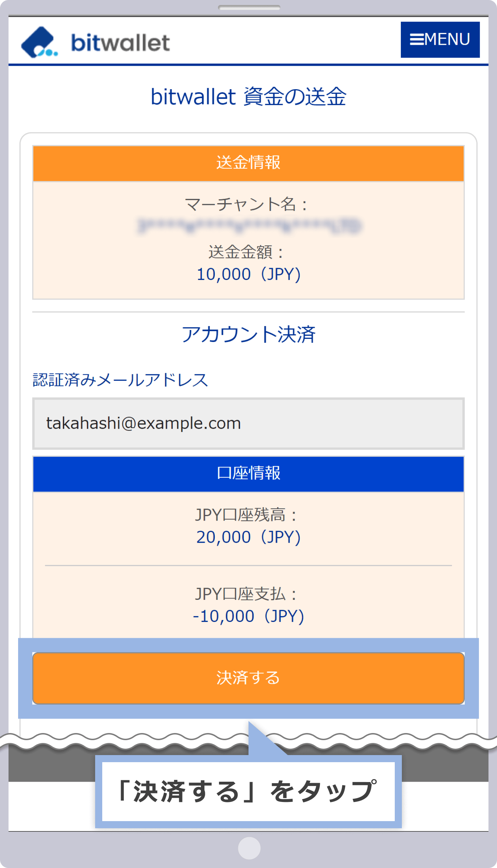Screen dimensions: 497x868
Task: Click the bitwallet 資金の送金 page title
Action: click(x=248, y=97)
